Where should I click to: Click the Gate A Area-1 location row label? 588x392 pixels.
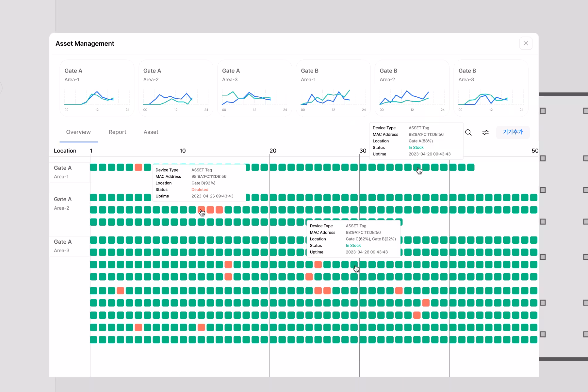click(x=62, y=172)
